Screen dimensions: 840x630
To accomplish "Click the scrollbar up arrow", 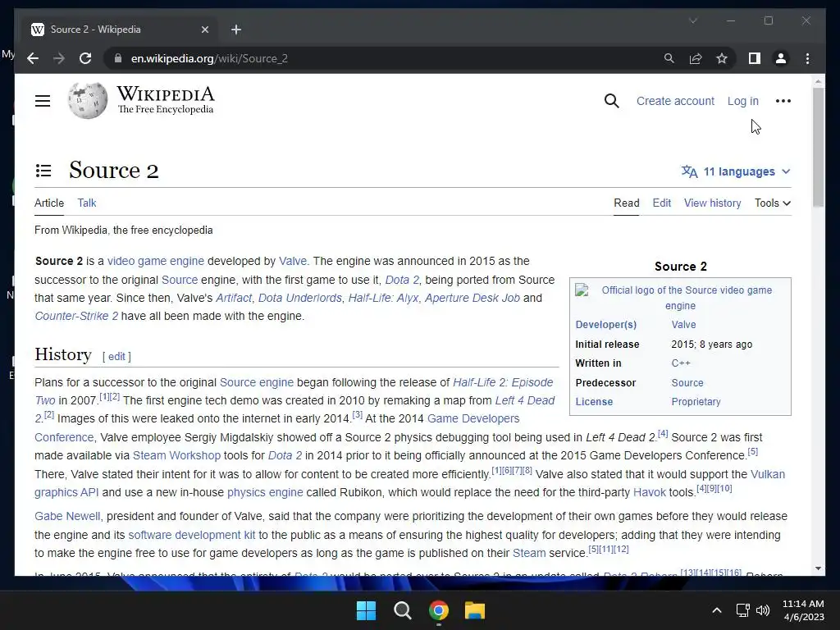I will [818, 82].
